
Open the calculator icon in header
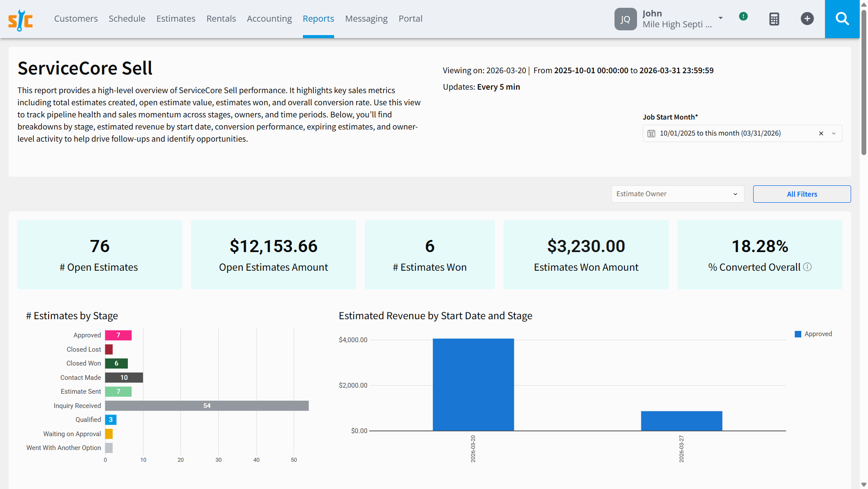click(774, 19)
